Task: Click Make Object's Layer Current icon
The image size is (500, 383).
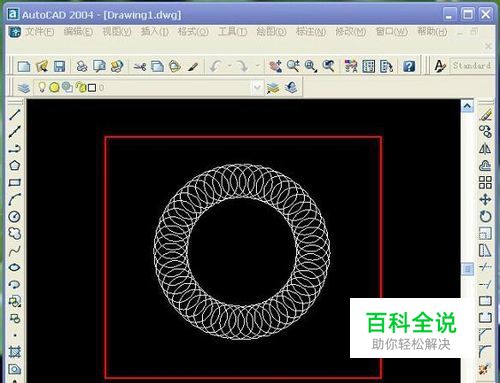Action: point(273,88)
